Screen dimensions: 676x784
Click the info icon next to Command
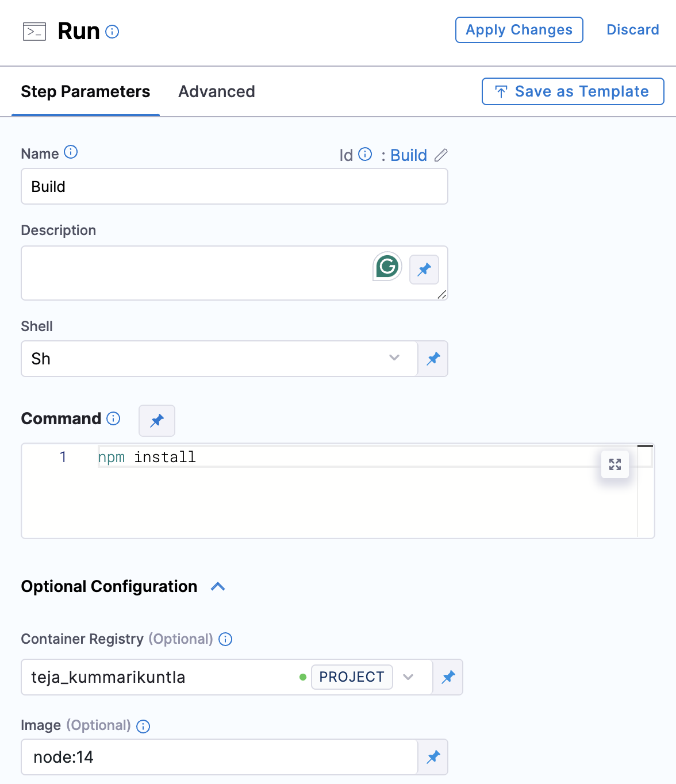(114, 418)
